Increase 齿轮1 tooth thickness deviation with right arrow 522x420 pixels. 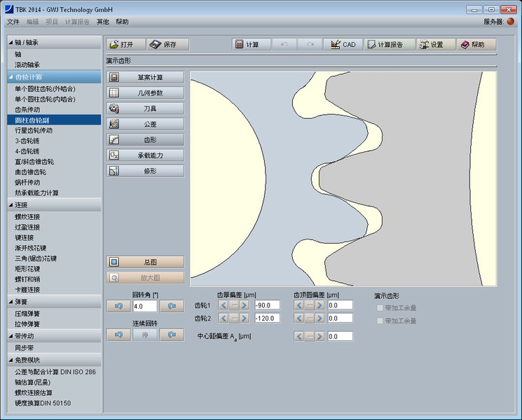point(245,305)
